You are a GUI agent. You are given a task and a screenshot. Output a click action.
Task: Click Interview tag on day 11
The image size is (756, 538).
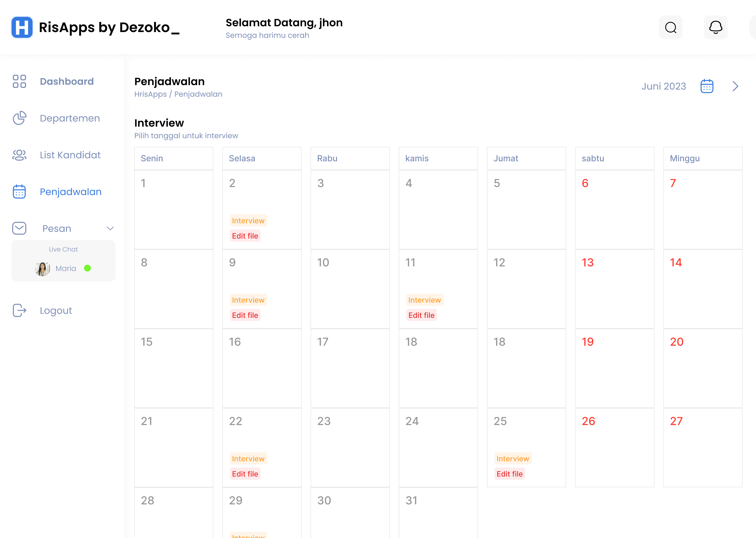click(x=424, y=300)
